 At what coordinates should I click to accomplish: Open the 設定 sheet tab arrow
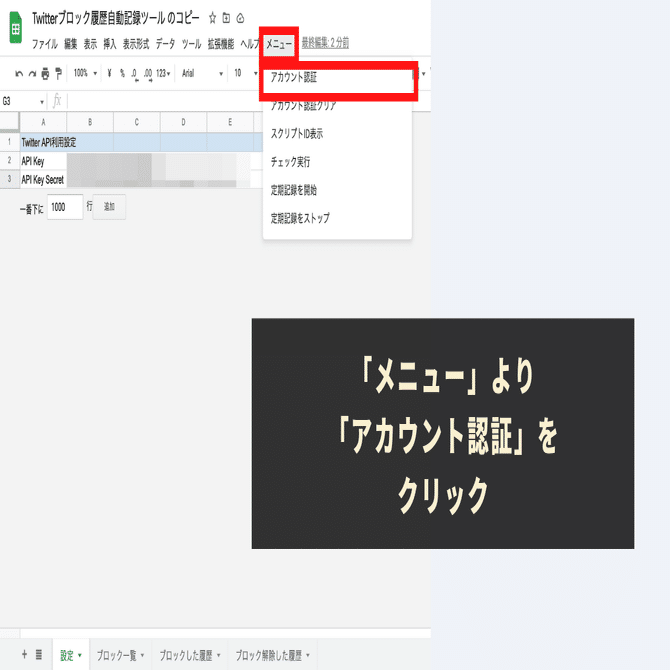point(80,655)
